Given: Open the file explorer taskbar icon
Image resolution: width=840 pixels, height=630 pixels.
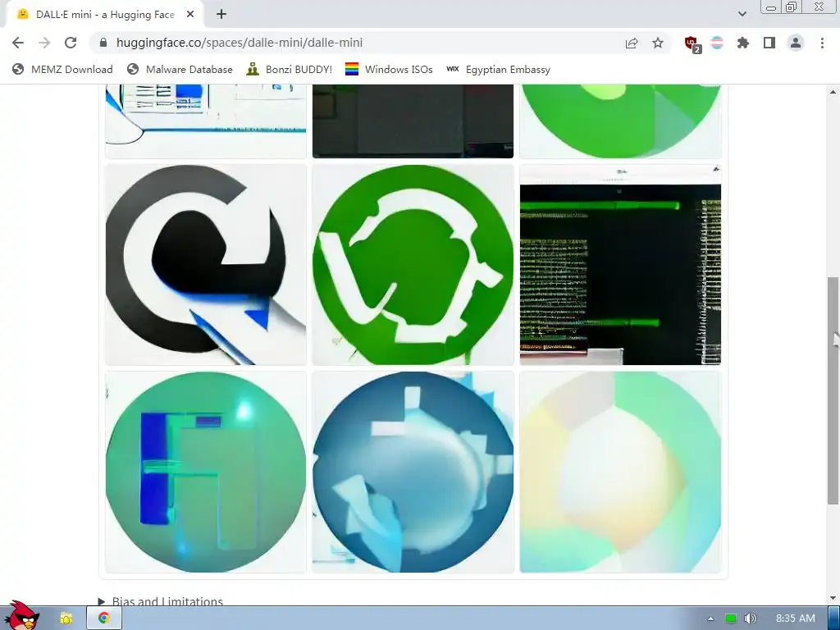Looking at the screenshot, I should [x=66, y=619].
